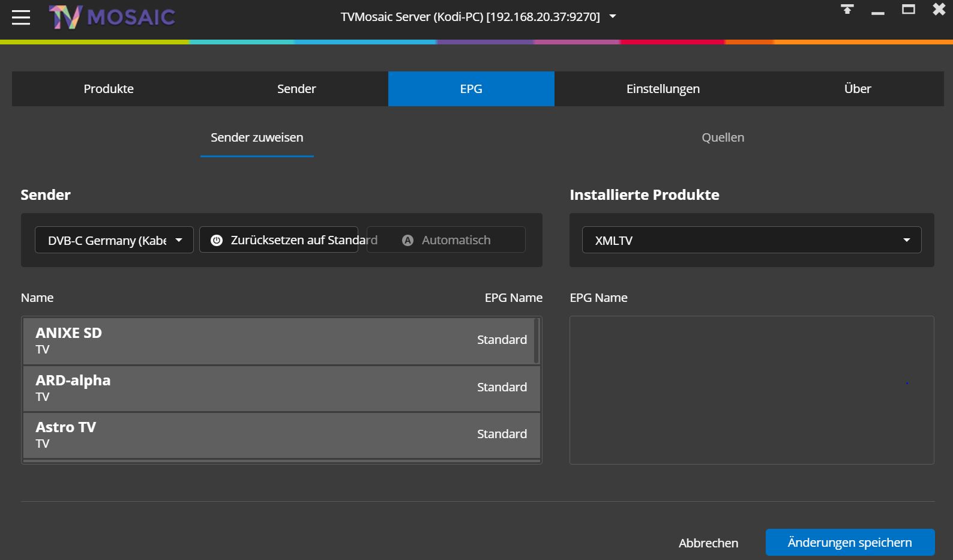Click Zurücksetzen auf Standard button
Screen dimensions: 953x560
278,240
